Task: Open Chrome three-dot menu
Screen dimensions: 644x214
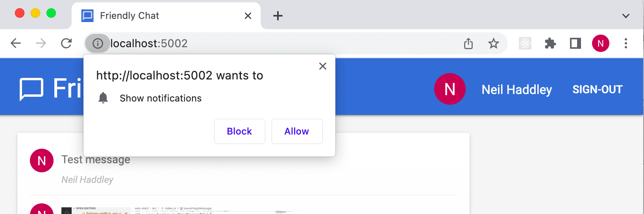Action: click(626, 43)
